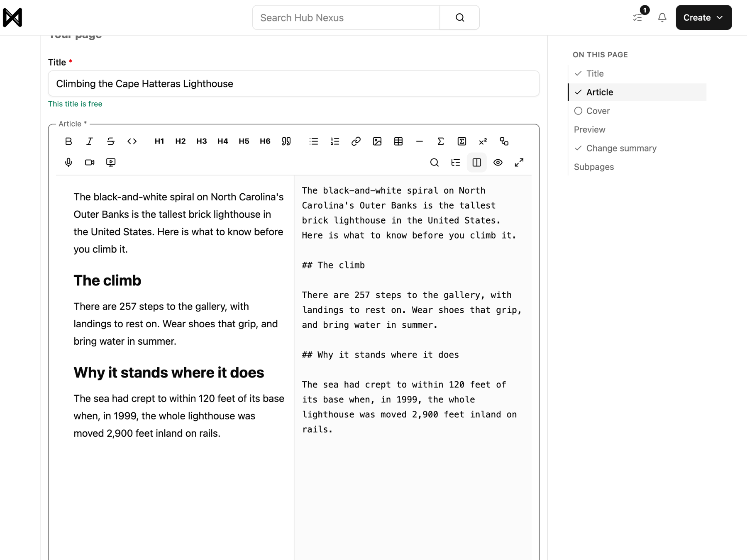
Task: Apply H3 heading
Action: point(202,141)
